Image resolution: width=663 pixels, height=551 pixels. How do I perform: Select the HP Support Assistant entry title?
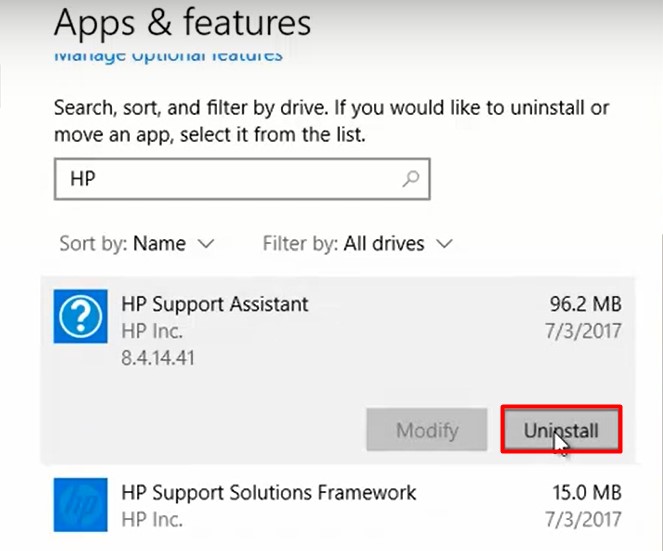point(215,303)
